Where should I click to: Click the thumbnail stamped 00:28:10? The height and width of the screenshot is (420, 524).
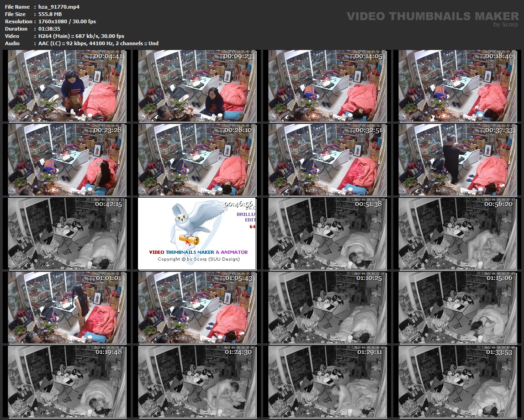point(197,159)
